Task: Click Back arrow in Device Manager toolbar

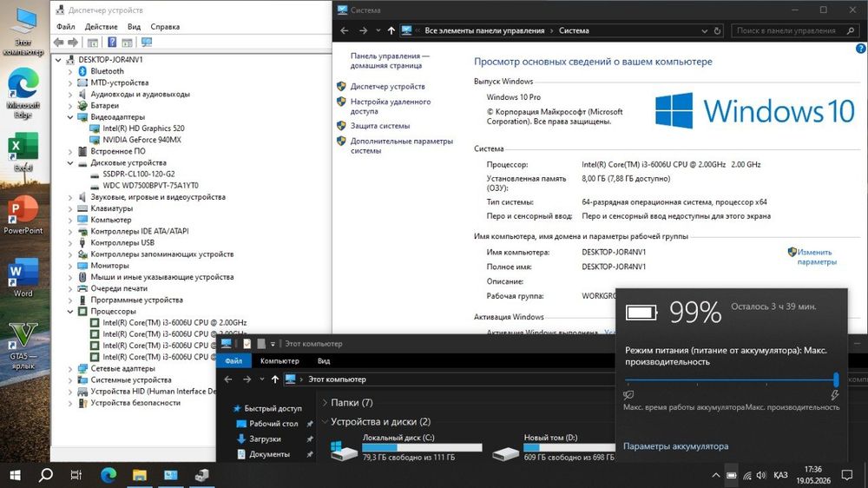Action: (x=59, y=42)
